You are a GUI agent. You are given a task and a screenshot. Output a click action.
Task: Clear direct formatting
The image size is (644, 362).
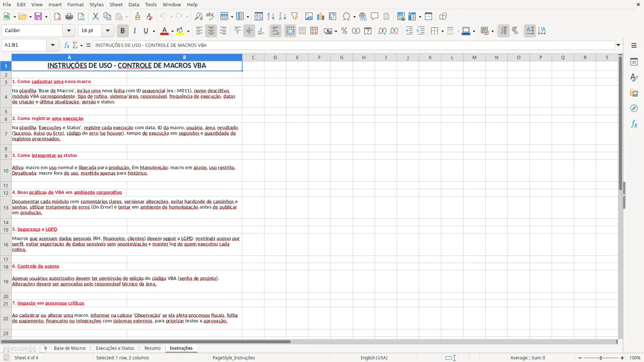150,17
